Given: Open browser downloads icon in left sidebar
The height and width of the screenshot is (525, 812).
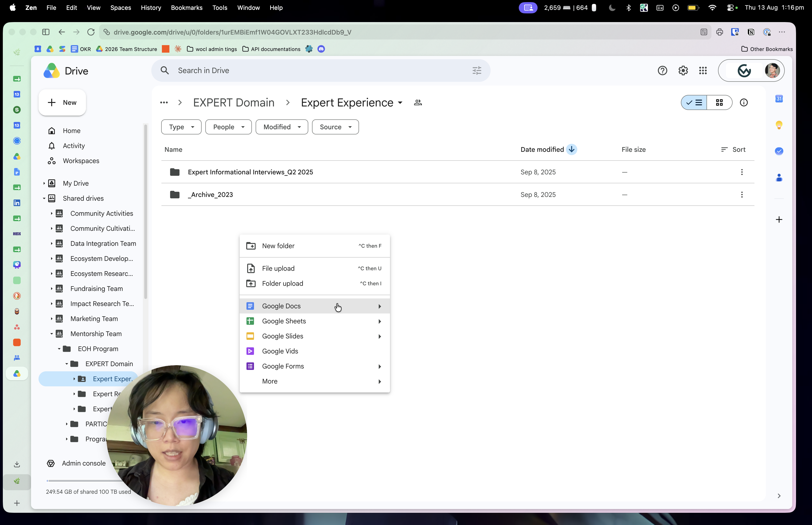Looking at the screenshot, I should [17, 464].
